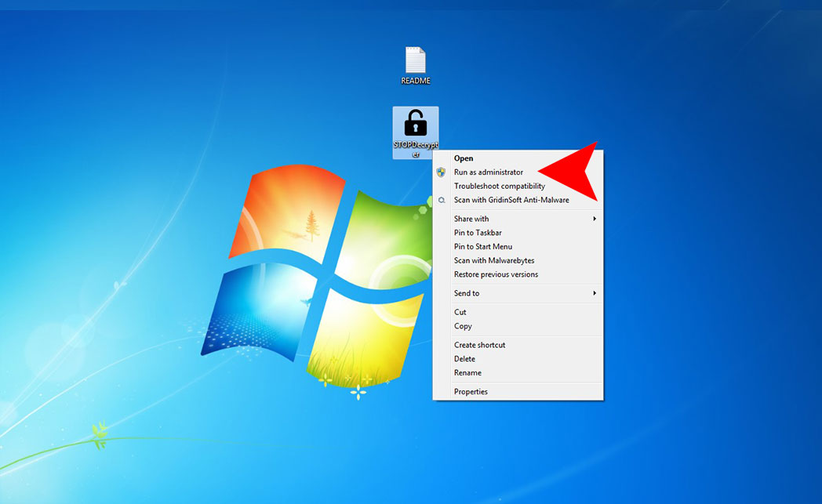822x504 pixels.
Task: Open Properties for STOPDecrypter
Action: coord(471,392)
